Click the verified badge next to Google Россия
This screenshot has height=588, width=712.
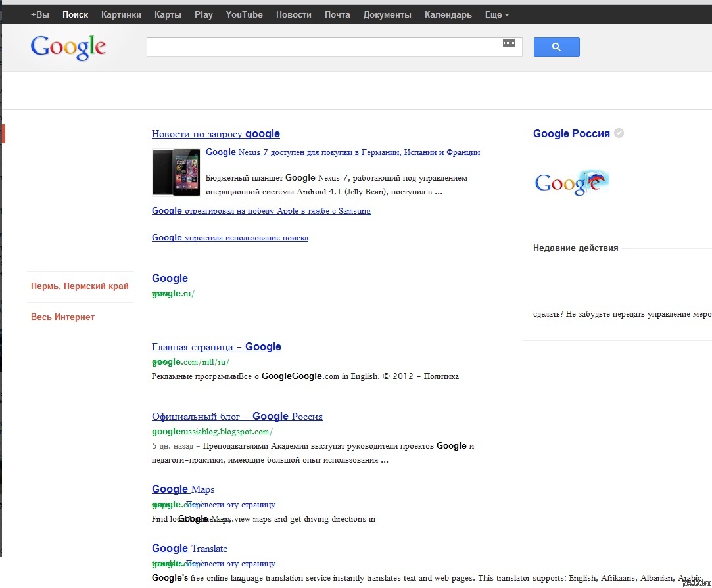[x=619, y=133]
